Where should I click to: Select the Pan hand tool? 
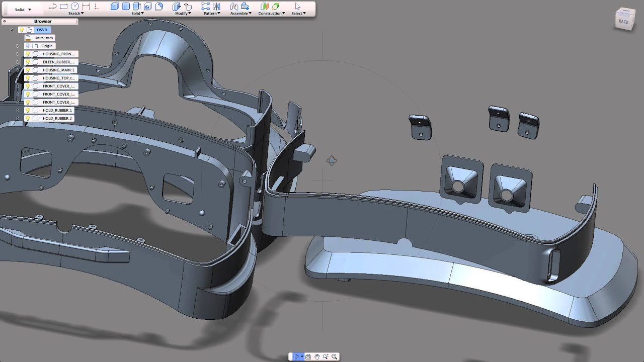(x=317, y=356)
